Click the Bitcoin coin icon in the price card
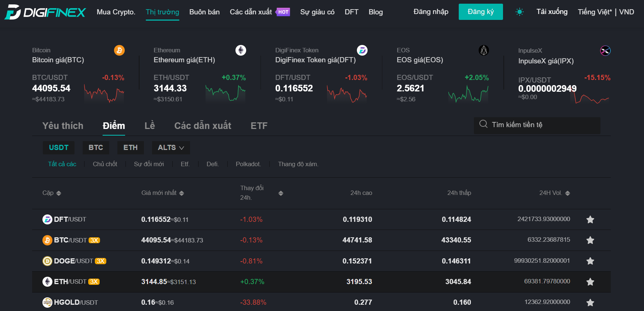Image resolution: width=644 pixels, height=311 pixels. [x=119, y=50]
